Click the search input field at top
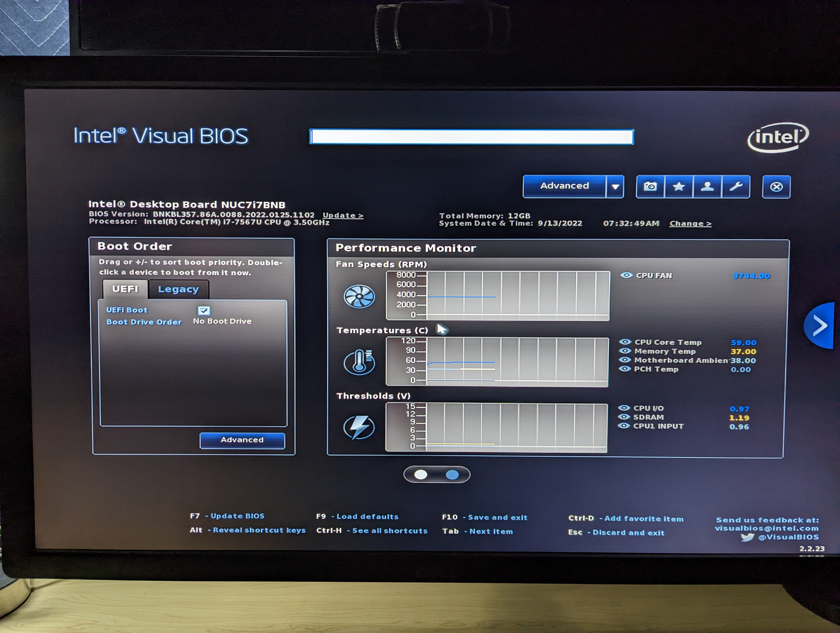 coord(471,137)
